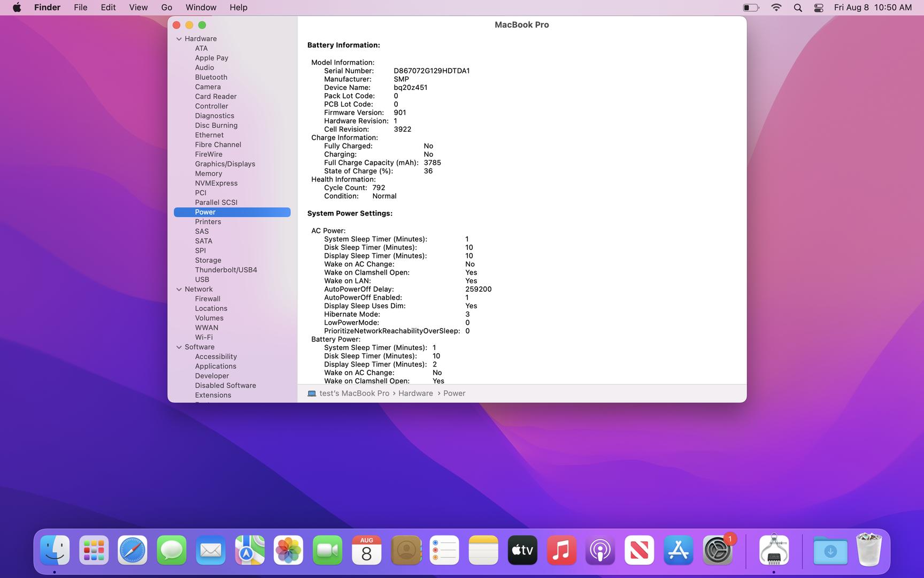
Task: Collapse the Hardware section
Action: [x=179, y=39]
